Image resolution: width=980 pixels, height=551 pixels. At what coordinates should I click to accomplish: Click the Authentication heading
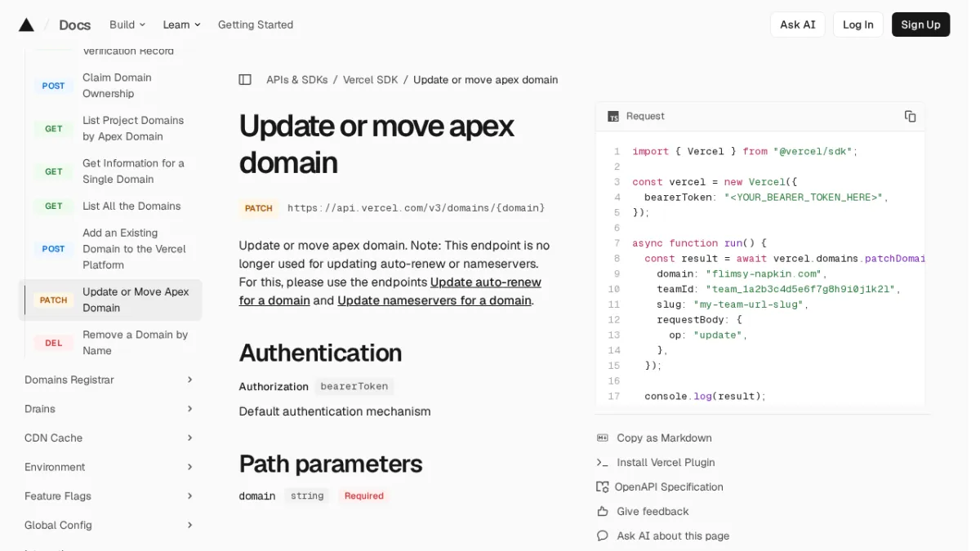320,353
